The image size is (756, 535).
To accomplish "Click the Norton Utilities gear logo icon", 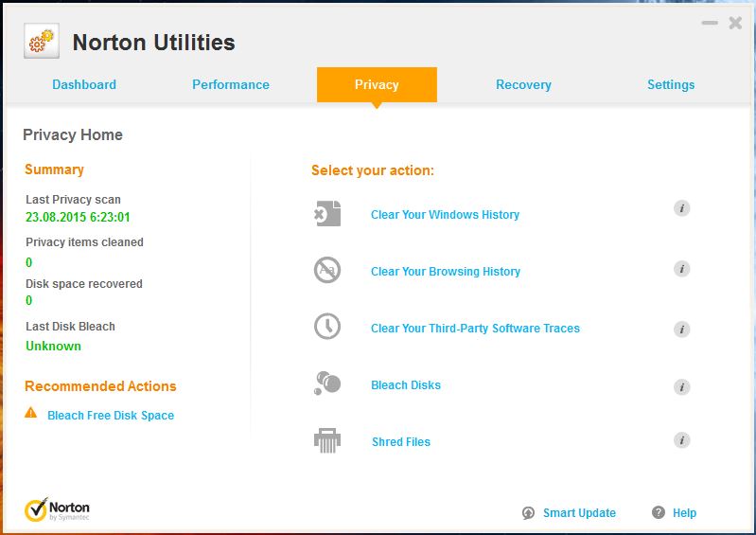I will (x=42, y=41).
